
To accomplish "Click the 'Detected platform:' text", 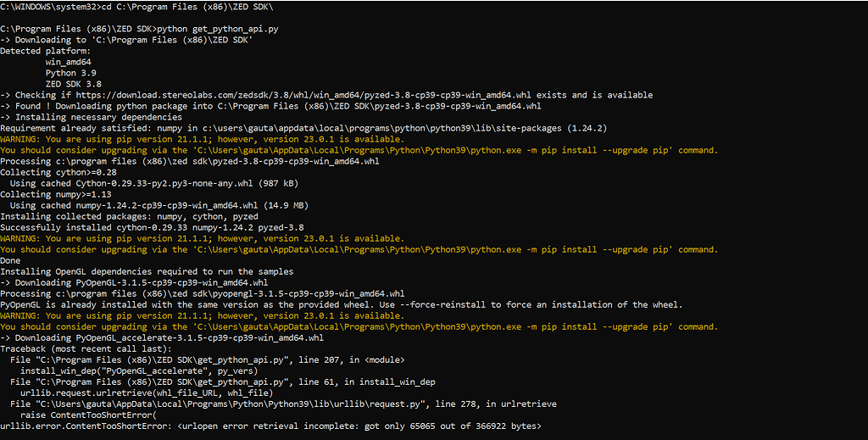I will tap(46, 51).
